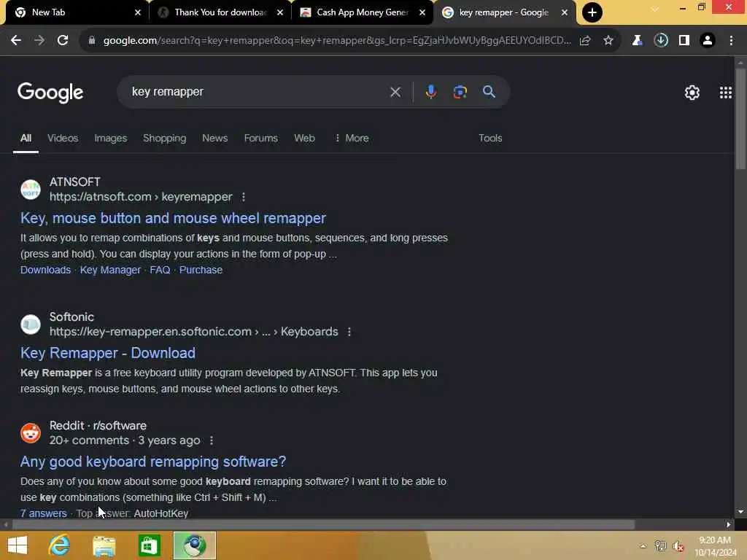The height and width of the screenshot is (560, 747).
Task: Click the vertical scrollbar thumb
Action: pos(740,118)
